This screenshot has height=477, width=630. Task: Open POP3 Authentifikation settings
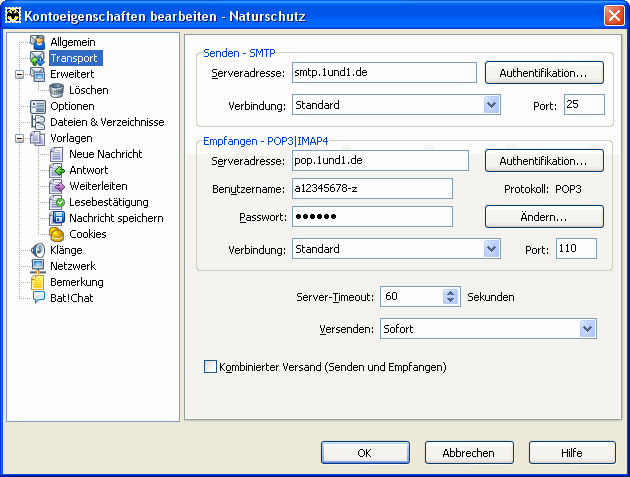click(544, 161)
